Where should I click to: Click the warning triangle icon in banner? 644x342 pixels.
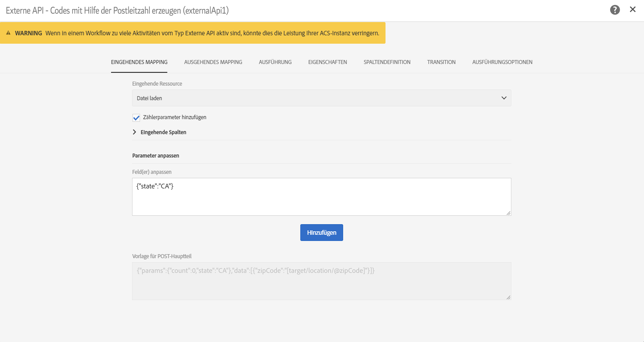(8, 33)
